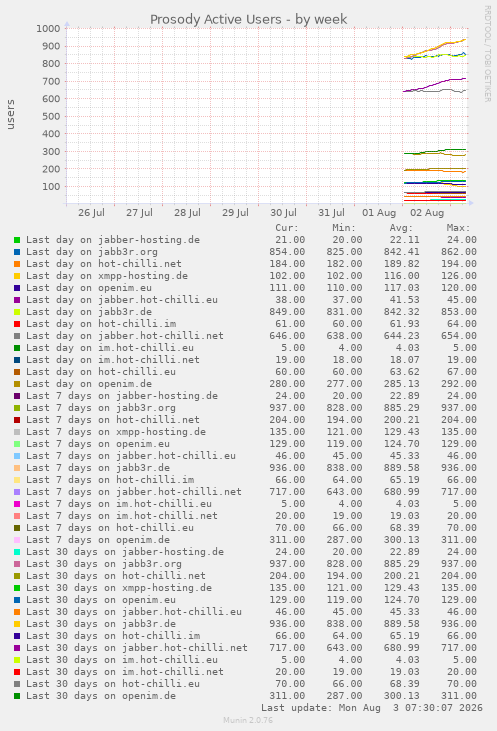Click the 842.32 average for jabb3r.de last day
The height and width of the screenshot is (731, 497).
(x=401, y=312)
